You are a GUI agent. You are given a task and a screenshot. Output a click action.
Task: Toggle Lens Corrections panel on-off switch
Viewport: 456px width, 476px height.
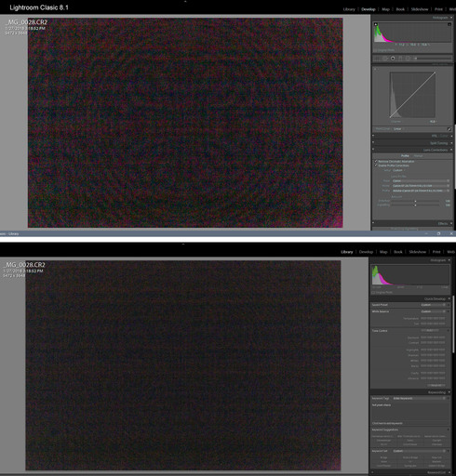(x=373, y=150)
